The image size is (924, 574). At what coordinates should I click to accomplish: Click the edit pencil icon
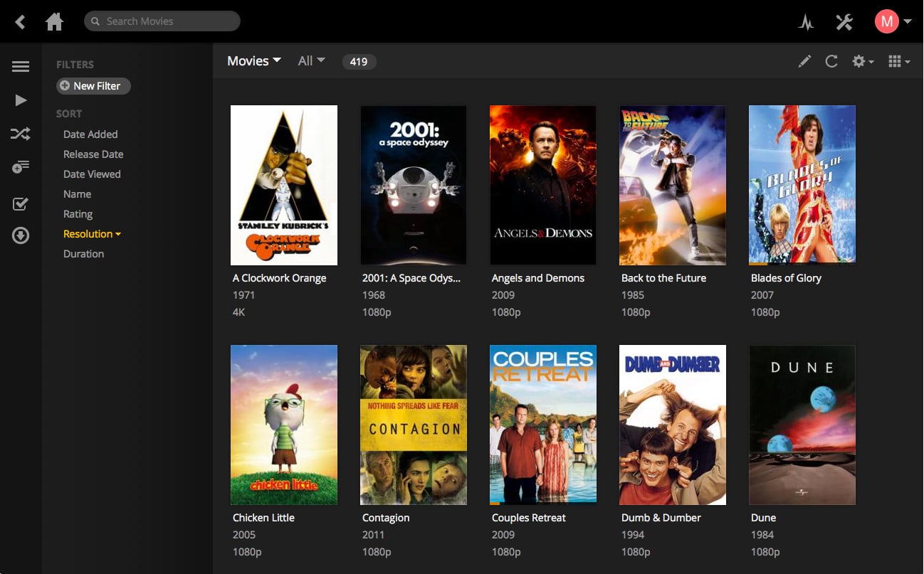pyautogui.click(x=804, y=62)
